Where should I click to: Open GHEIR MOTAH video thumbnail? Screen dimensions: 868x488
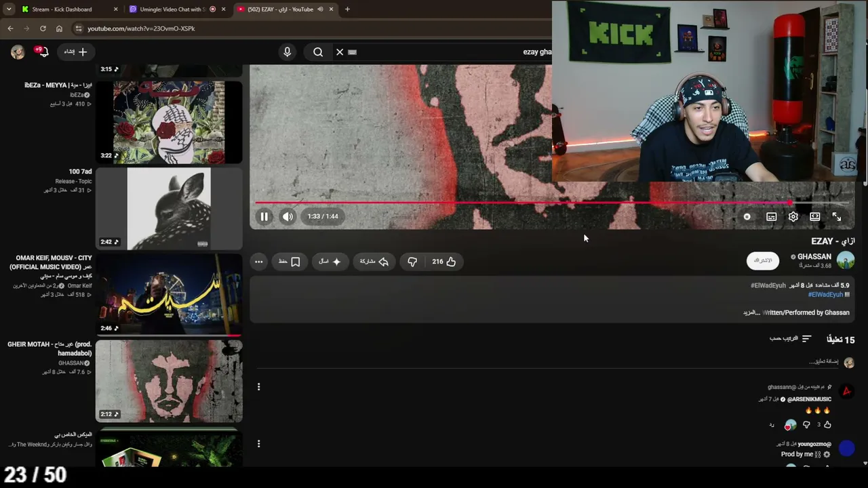pos(169,381)
